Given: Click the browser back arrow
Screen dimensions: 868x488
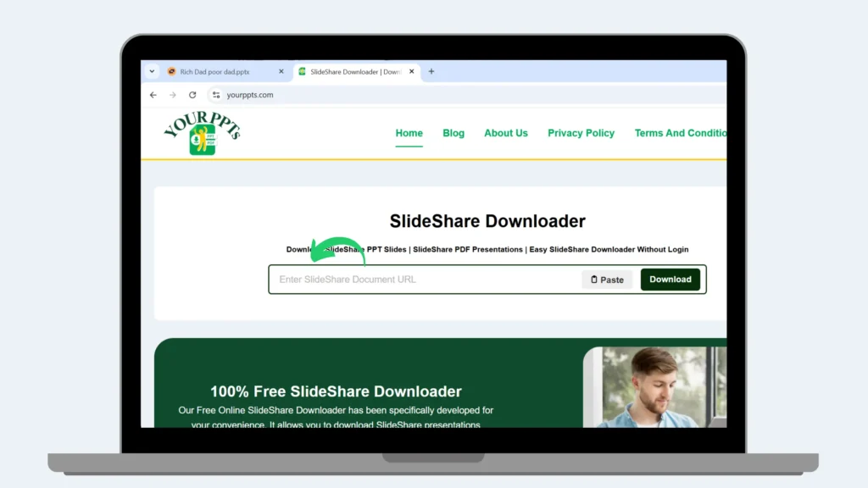Looking at the screenshot, I should pyautogui.click(x=153, y=95).
